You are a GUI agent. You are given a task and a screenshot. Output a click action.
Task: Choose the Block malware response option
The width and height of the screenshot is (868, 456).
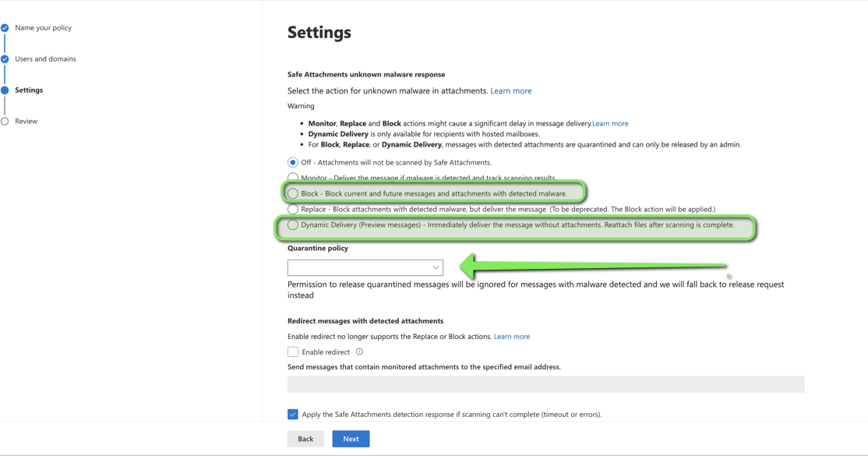point(292,193)
